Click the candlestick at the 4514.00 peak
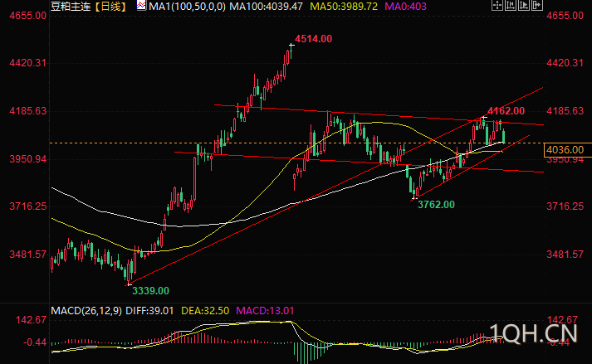 [291, 51]
